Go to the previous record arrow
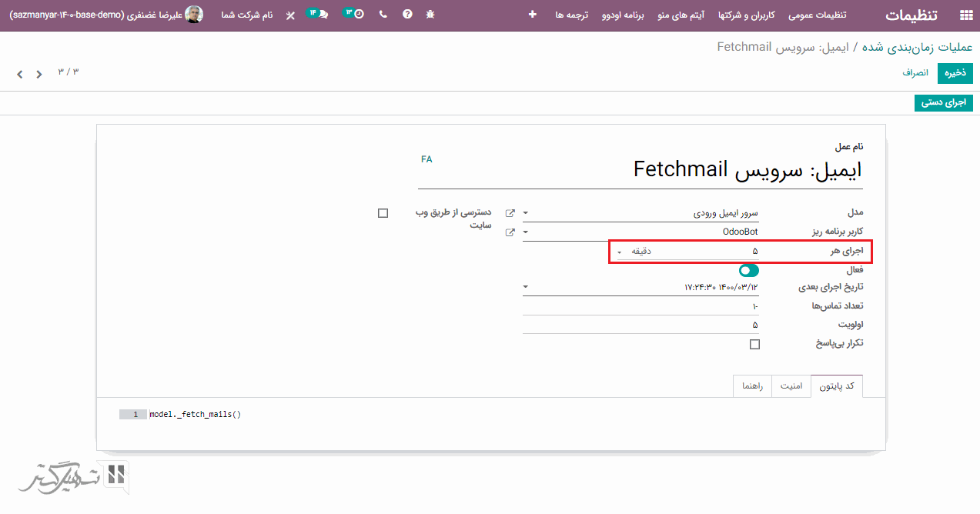 coord(39,75)
